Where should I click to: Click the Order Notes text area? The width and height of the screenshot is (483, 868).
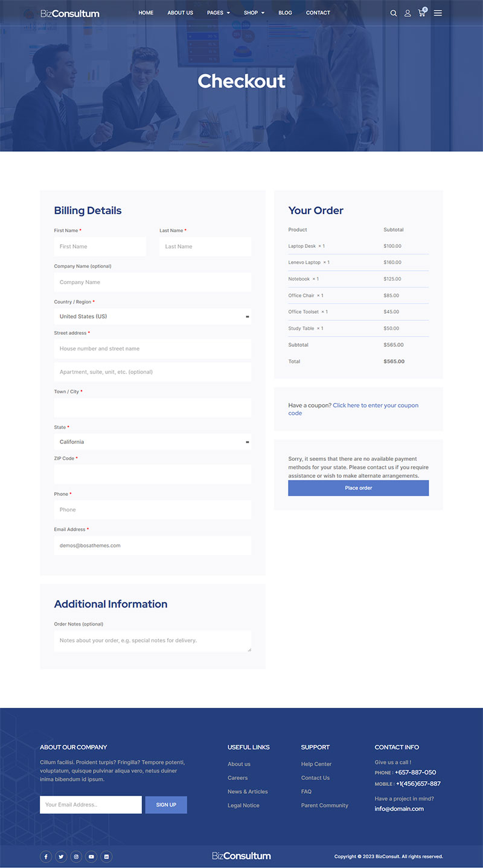pyautogui.click(x=152, y=641)
